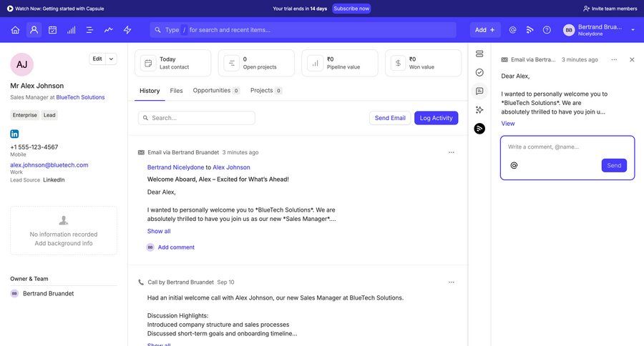Open the Workflow automation lightning icon
The width and height of the screenshot is (644, 346).
[127, 30]
